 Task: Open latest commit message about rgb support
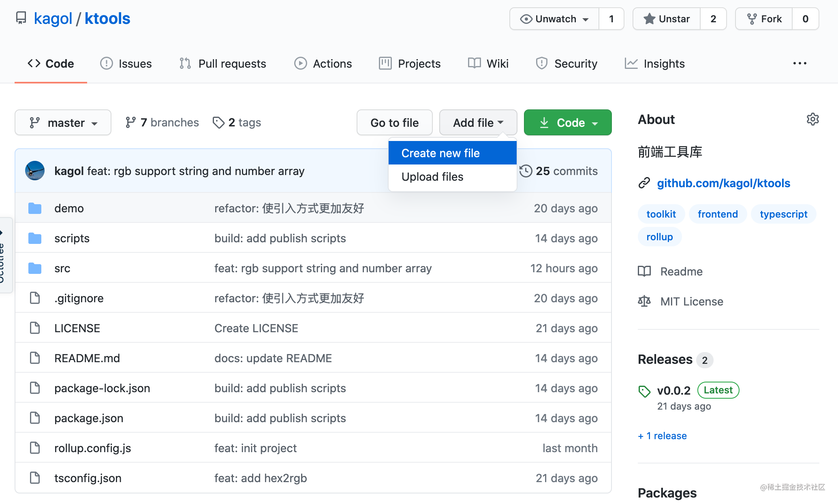click(x=196, y=171)
